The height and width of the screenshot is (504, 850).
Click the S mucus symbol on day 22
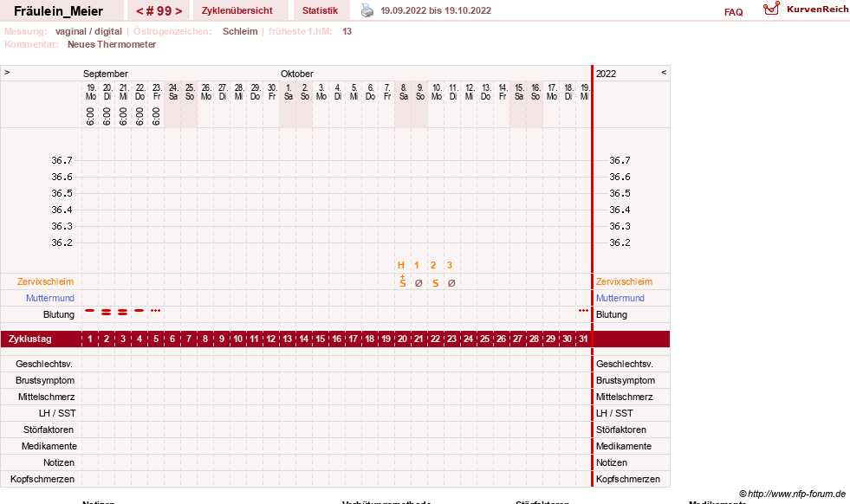[x=435, y=283]
